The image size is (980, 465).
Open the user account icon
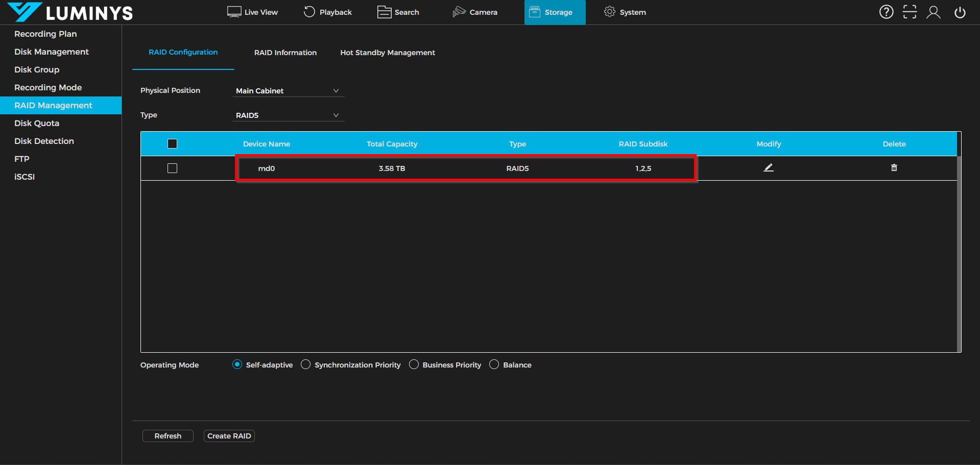933,12
